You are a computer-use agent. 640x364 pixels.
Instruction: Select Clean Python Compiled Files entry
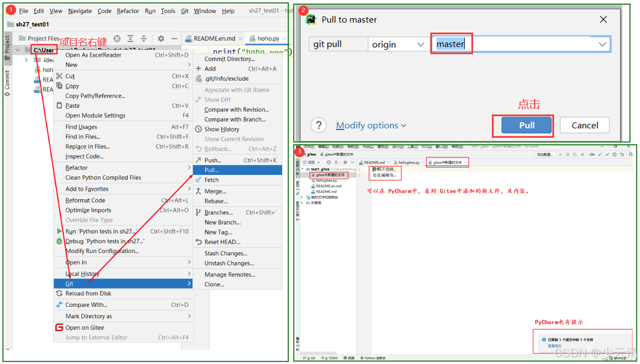[123, 178]
